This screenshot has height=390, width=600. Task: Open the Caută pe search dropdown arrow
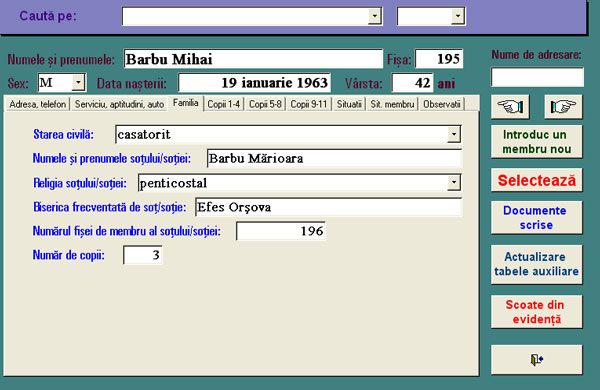coord(374,16)
